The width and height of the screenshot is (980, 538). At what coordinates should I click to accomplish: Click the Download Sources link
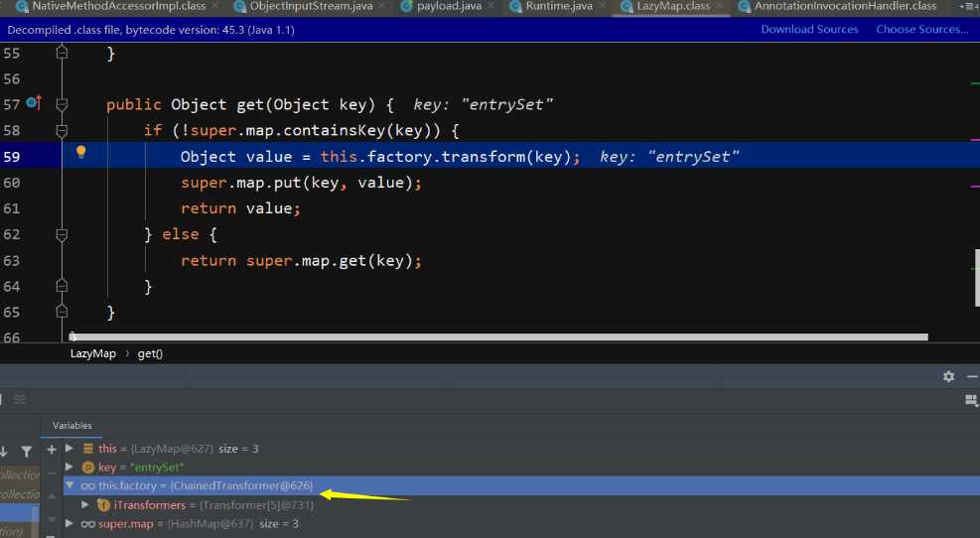coord(809,29)
